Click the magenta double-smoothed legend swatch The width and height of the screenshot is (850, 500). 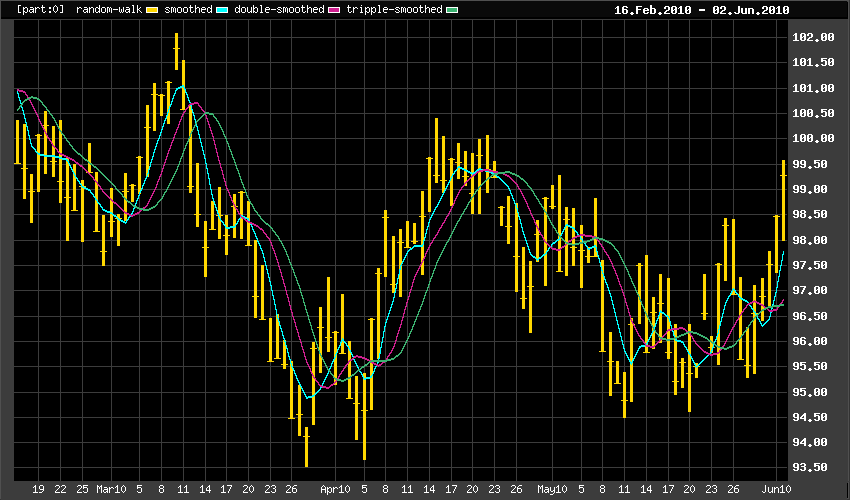pos(334,10)
